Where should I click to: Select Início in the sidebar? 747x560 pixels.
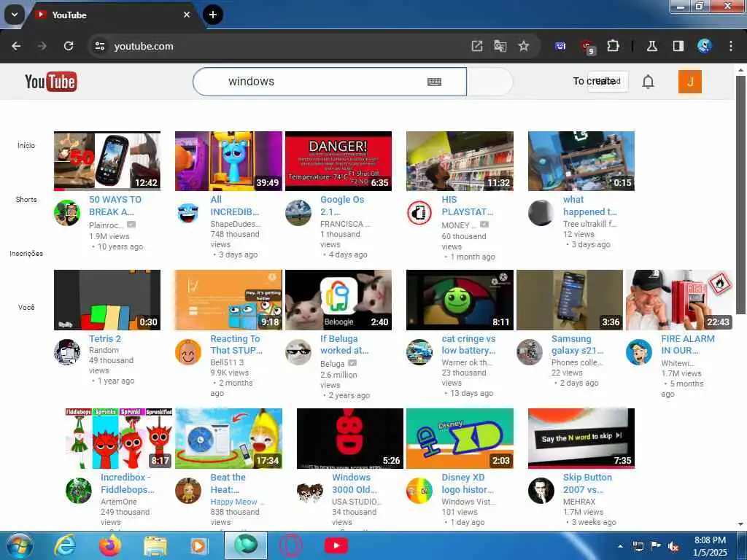26,145
